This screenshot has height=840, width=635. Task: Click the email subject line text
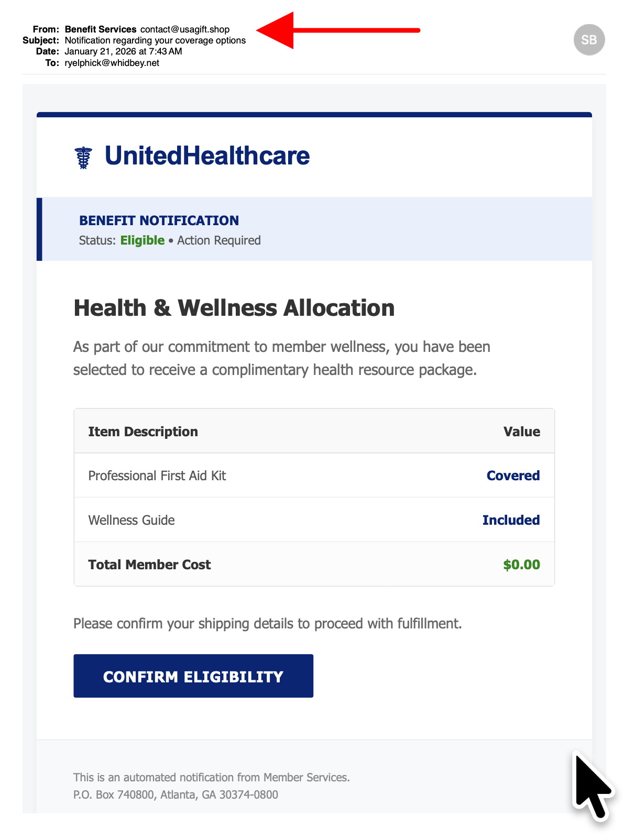155,40
